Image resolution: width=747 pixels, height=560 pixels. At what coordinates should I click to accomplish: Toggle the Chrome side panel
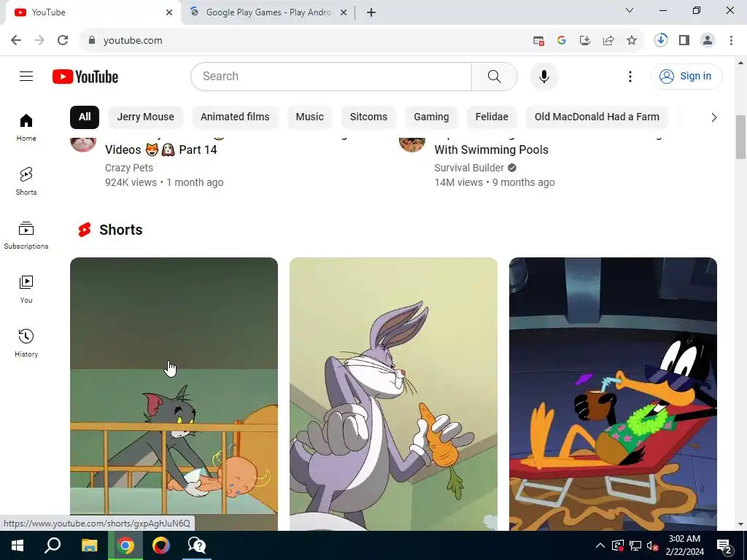(x=684, y=41)
